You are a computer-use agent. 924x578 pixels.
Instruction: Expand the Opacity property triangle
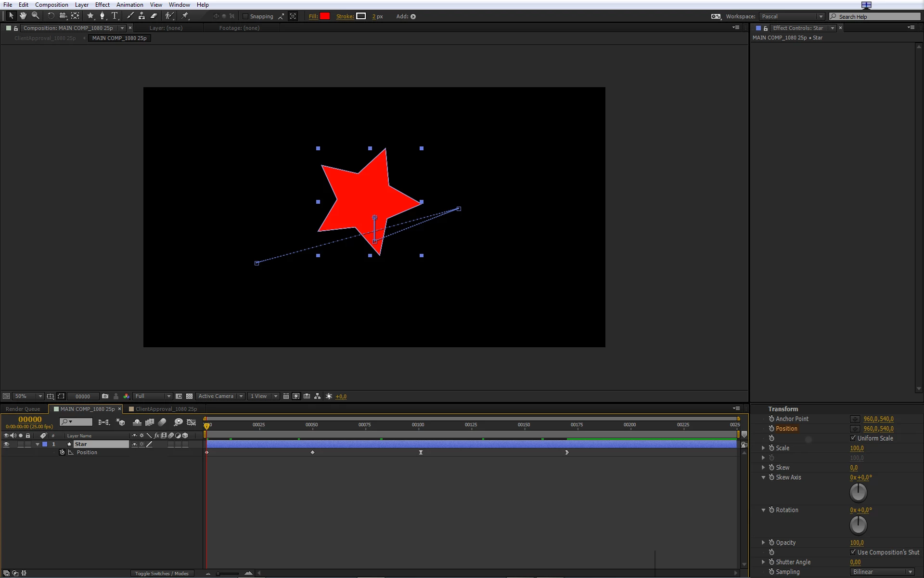[763, 542]
